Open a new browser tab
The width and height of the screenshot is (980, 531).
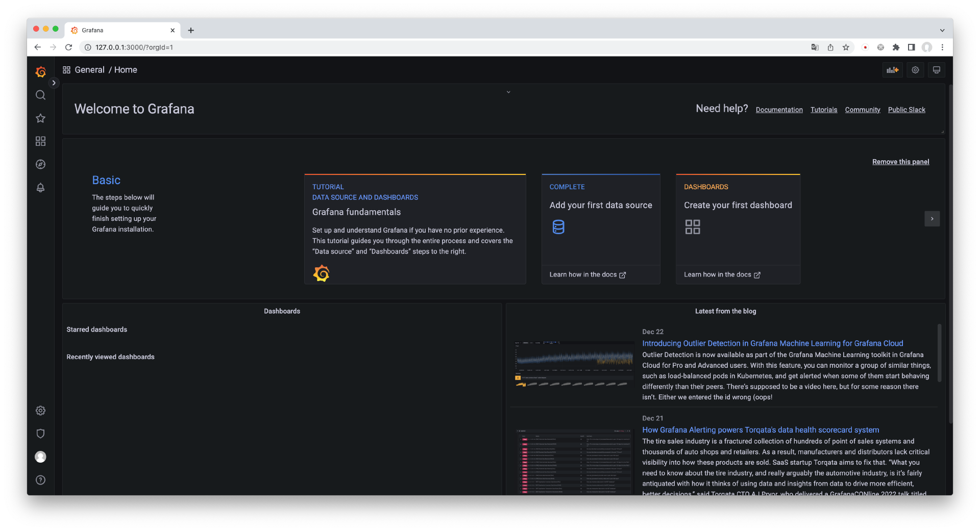tap(191, 31)
